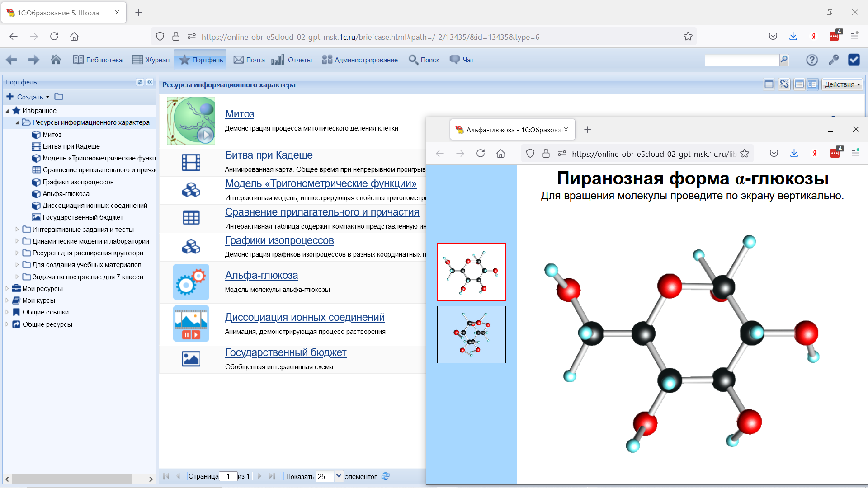Bookmark page in Альфа-глюкоза window
This screenshot has width=868, height=488.
(x=745, y=154)
